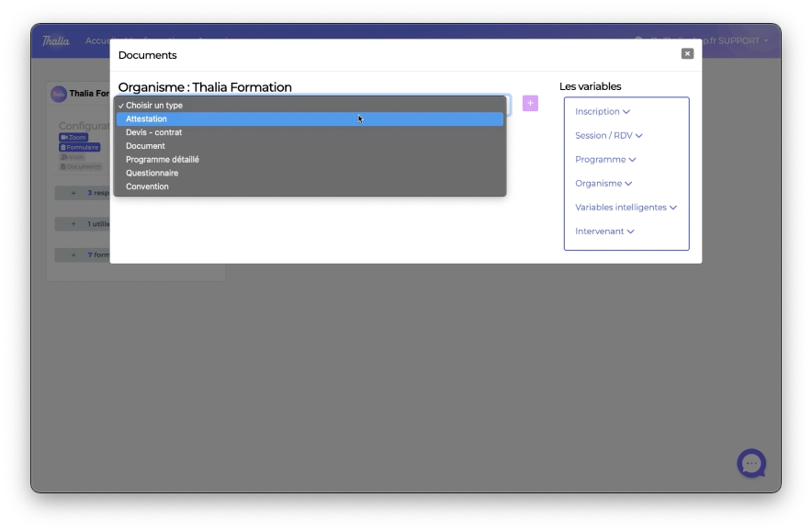Select Convention document type

point(147,186)
